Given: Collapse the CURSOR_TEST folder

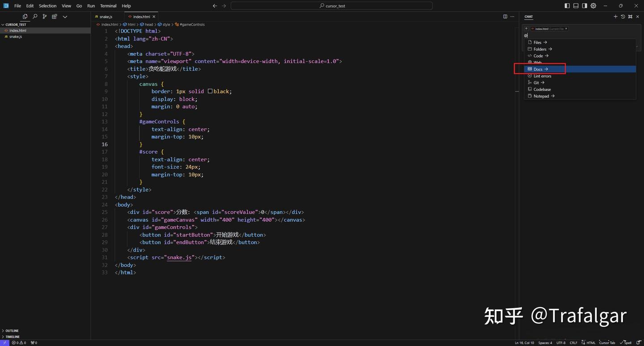Looking at the screenshot, I should 16,25.
